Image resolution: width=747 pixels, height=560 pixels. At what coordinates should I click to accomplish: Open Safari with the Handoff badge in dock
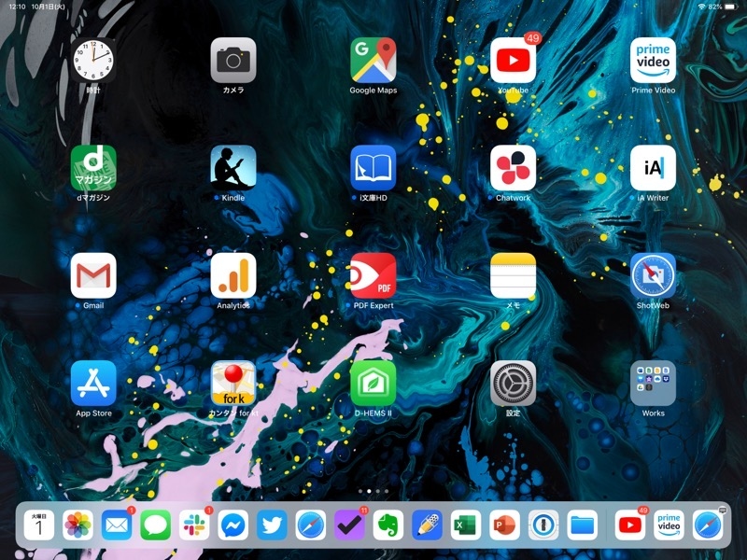(x=708, y=525)
